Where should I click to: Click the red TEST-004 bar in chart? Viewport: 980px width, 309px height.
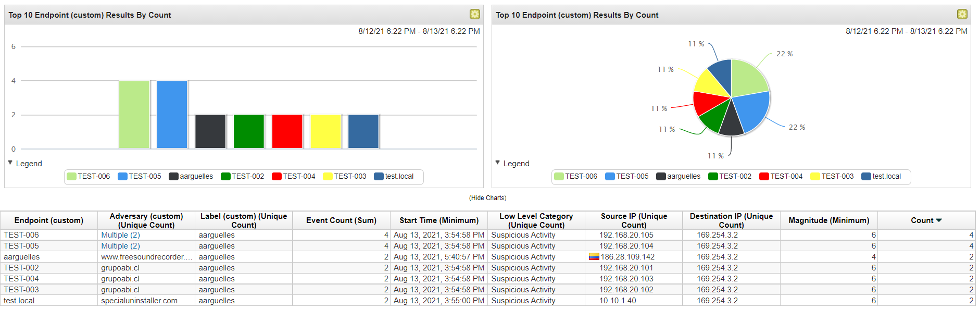287,131
